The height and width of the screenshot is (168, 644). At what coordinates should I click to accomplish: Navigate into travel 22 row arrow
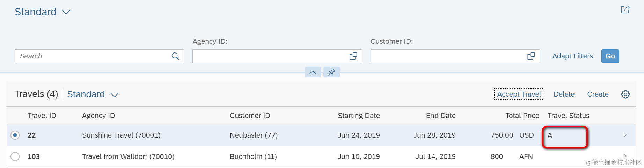(x=625, y=135)
